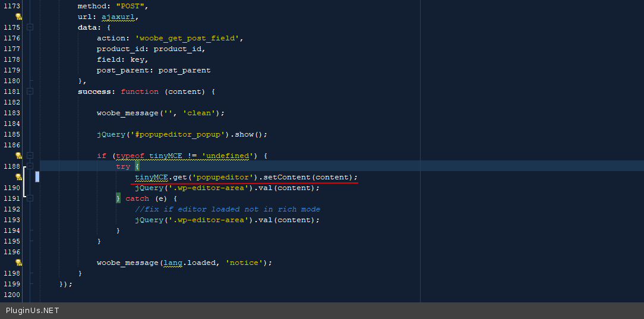Click the highlighted closing brace before catch
The image size is (644, 319).
(x=118, y=198)
